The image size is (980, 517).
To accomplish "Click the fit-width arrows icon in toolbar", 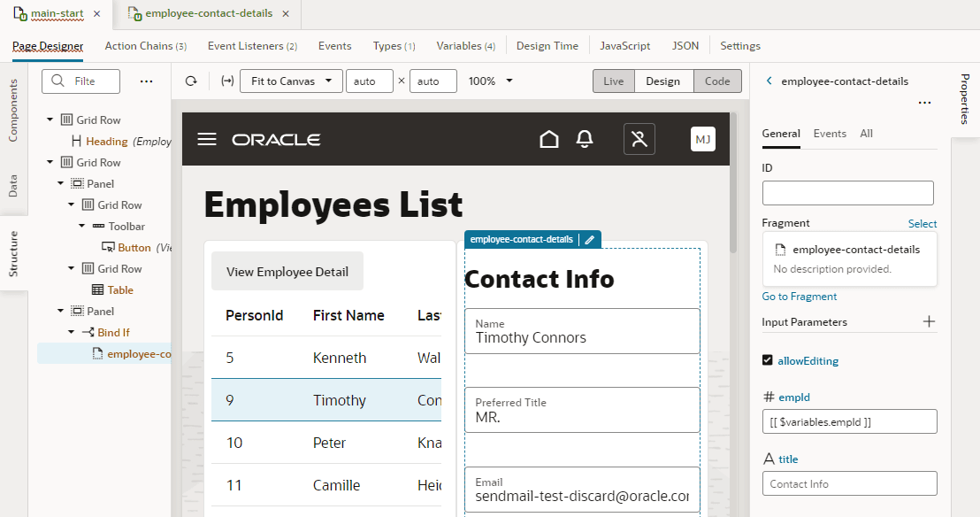I will [x=227, y=81].
